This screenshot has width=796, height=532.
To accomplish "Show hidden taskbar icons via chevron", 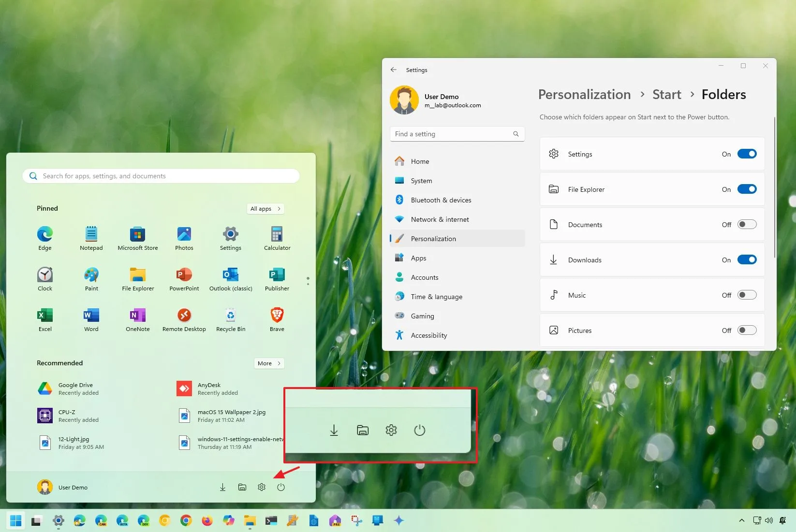I will (741, 520).
